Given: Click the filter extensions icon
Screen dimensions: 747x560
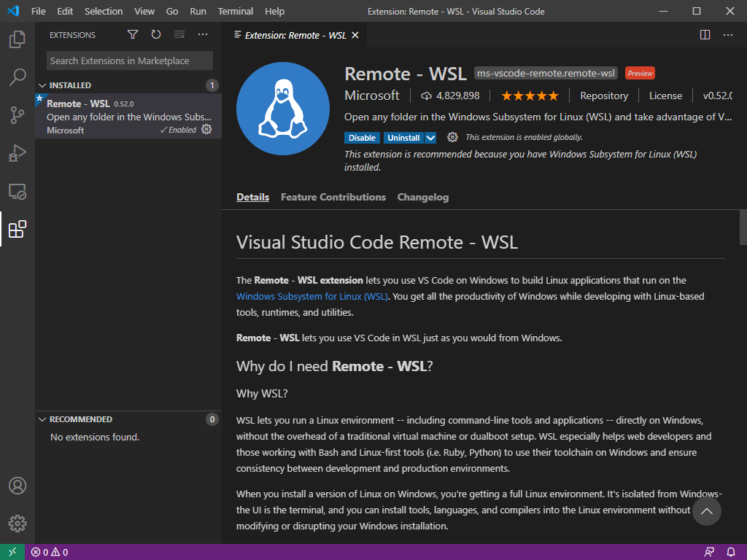Looking at the screenshot, I should 133,35.
